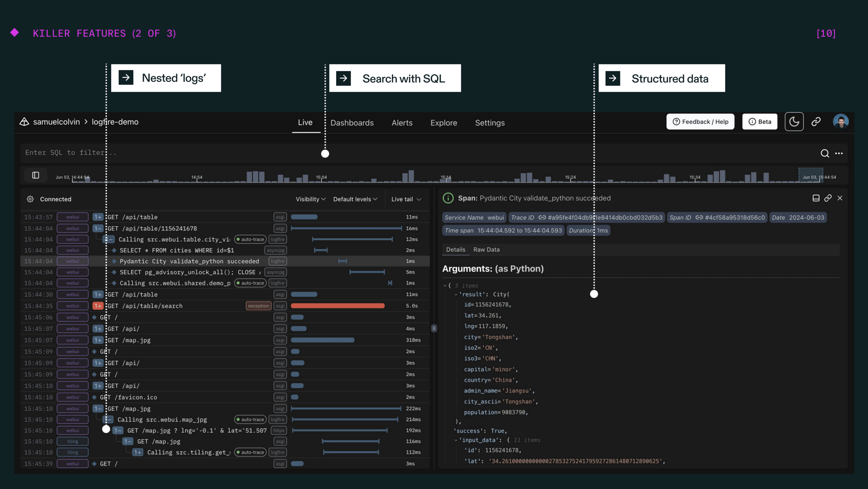This screenshot has width=868, height=489.
Task: Click the user avatar profile picture
Action: [840, 122]
